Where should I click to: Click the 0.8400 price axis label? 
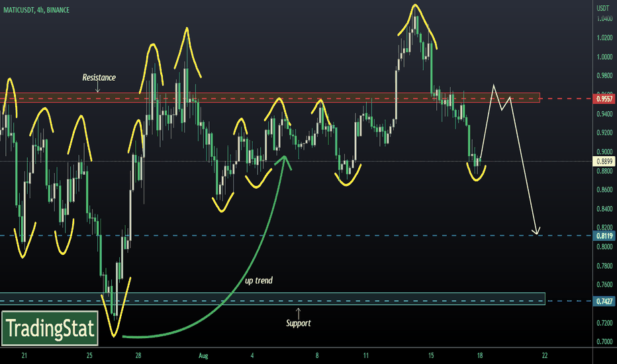pos(604,209)
